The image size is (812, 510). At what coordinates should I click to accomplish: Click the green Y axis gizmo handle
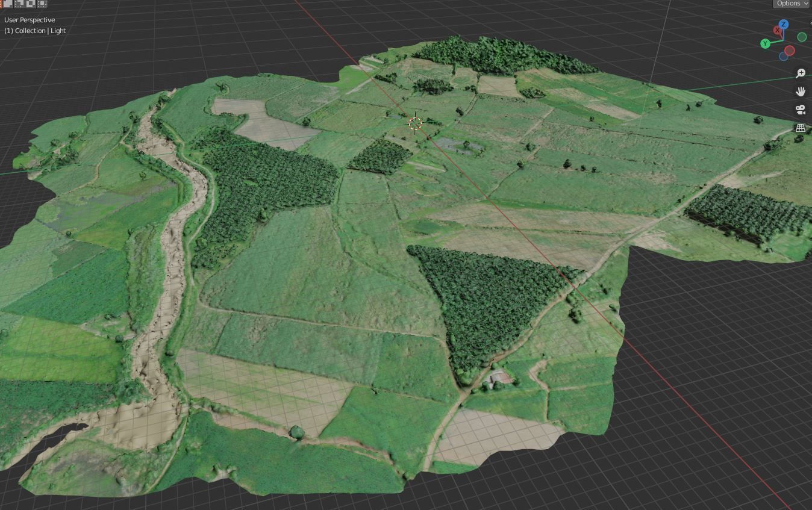click(765, 43)
